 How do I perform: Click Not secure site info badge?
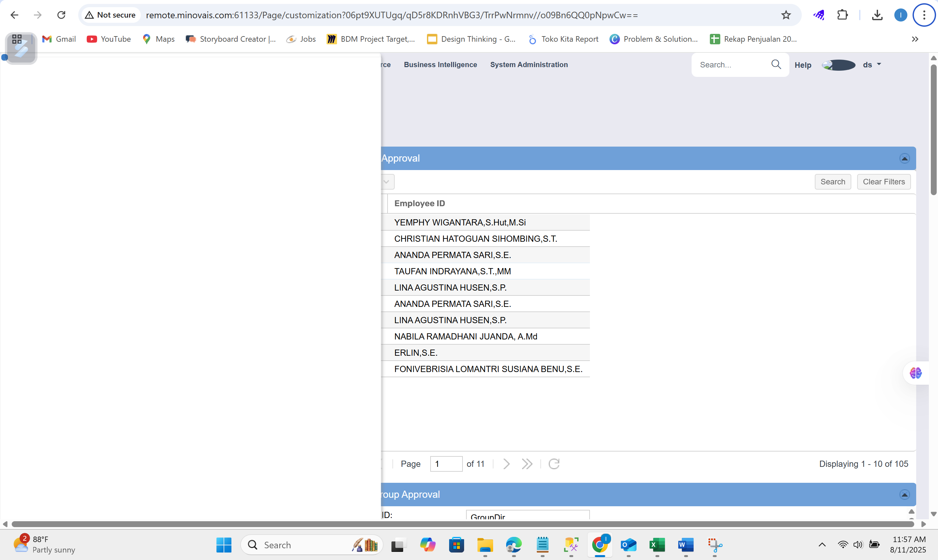(x=110, y=15)
